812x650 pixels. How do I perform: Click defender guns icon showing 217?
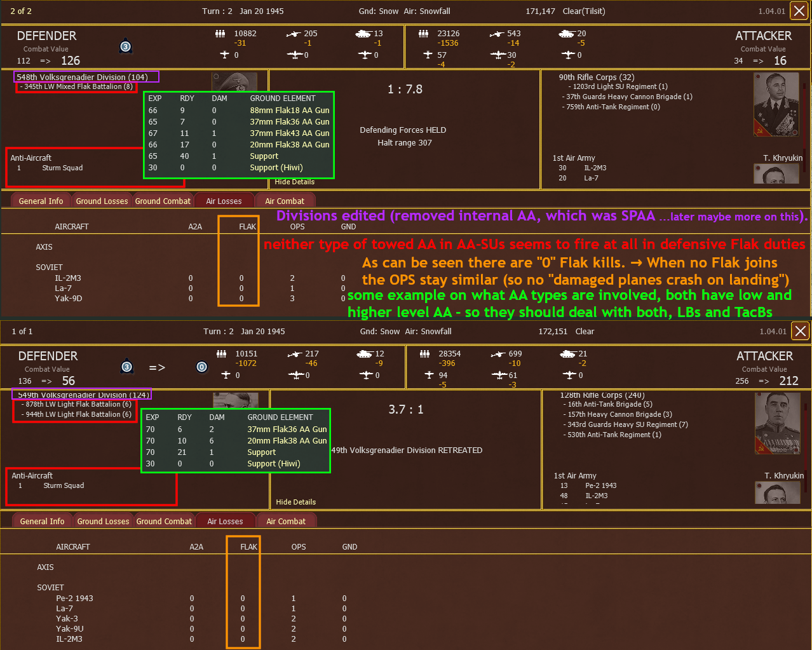(294, 354)
